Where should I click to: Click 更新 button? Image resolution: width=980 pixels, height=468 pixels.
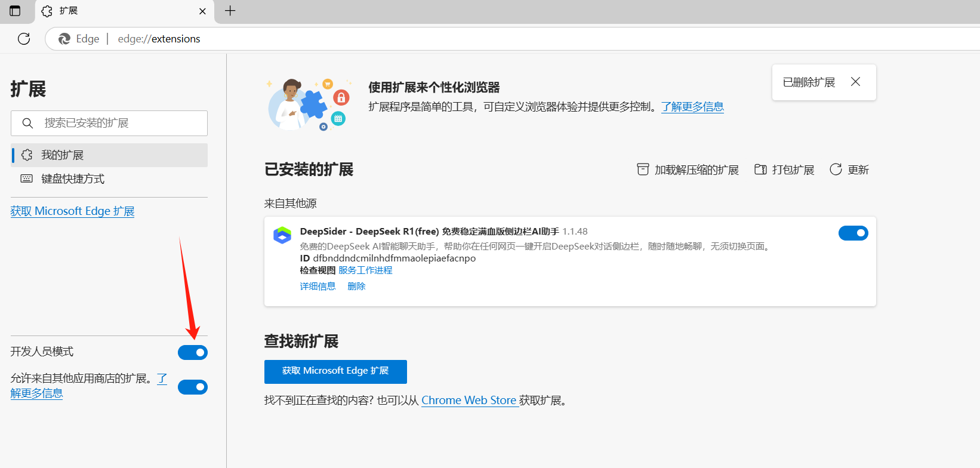[x=849, y=170]
